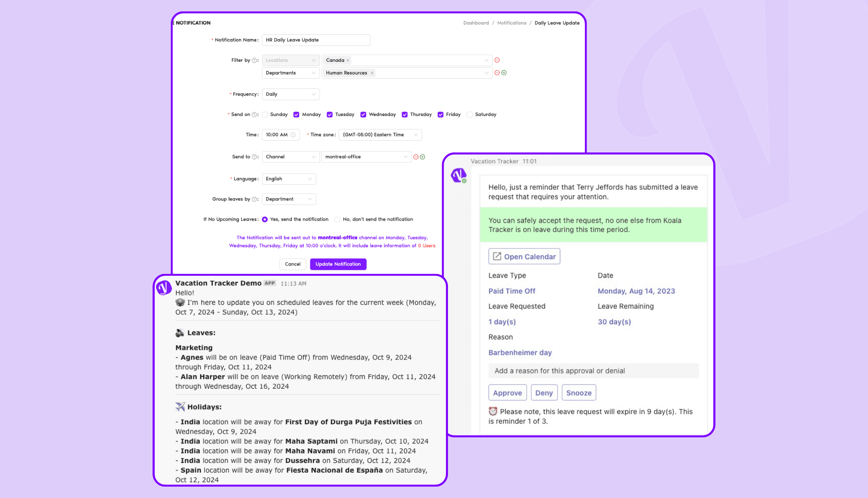This screenshot has width=868, height=498.
Task: Click the 11:13 AM message timestamp
Action: pyautogui.click(x=293, y=284)
